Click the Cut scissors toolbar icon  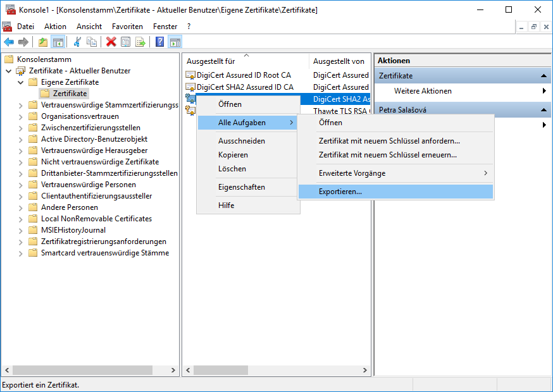(77, 42)
